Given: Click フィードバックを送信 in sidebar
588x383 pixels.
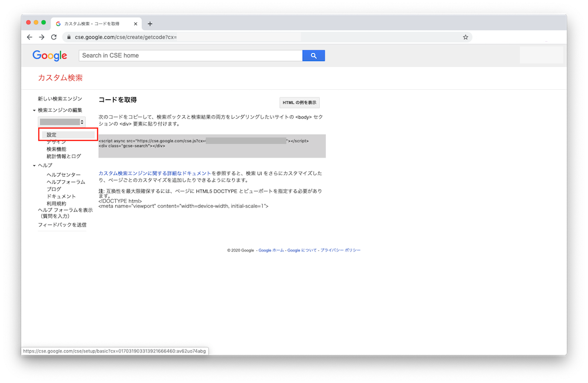Looking at the screenshot, I should 62,225.
